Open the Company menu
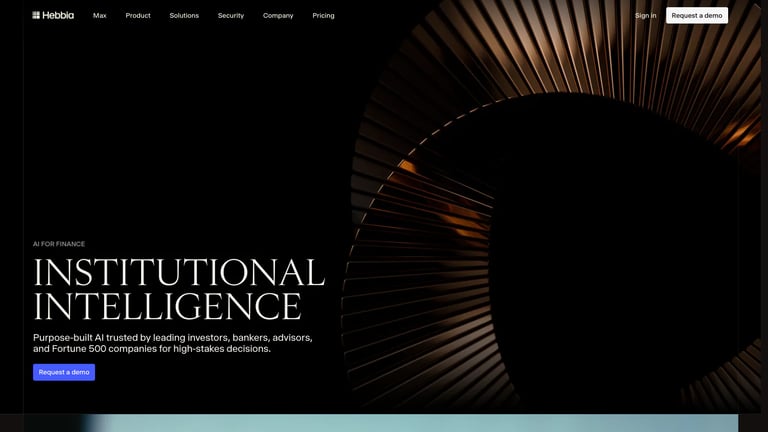Screen dimensions: 768x432 278,16
